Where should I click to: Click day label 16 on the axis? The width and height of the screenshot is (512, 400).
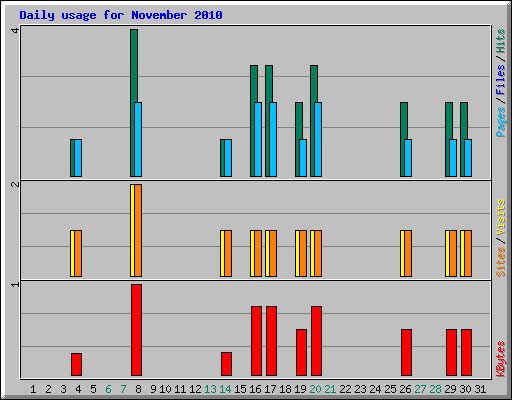(x=255, y=389)
